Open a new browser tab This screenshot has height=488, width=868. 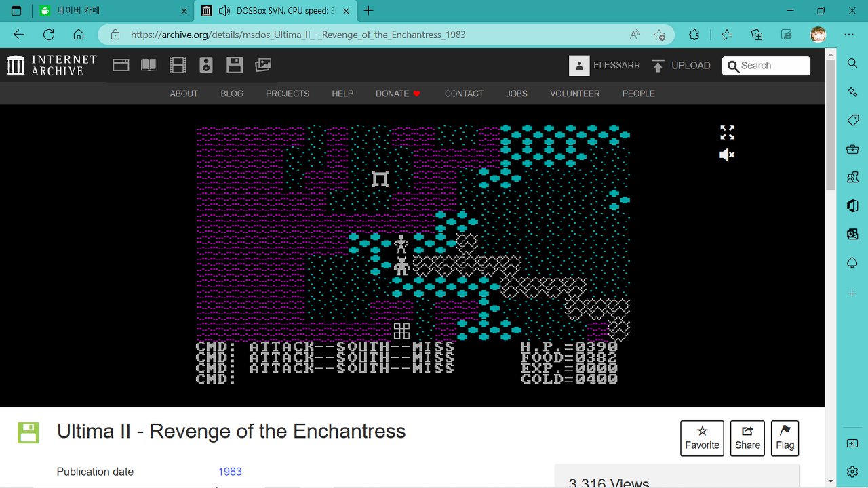click(369, 11)
